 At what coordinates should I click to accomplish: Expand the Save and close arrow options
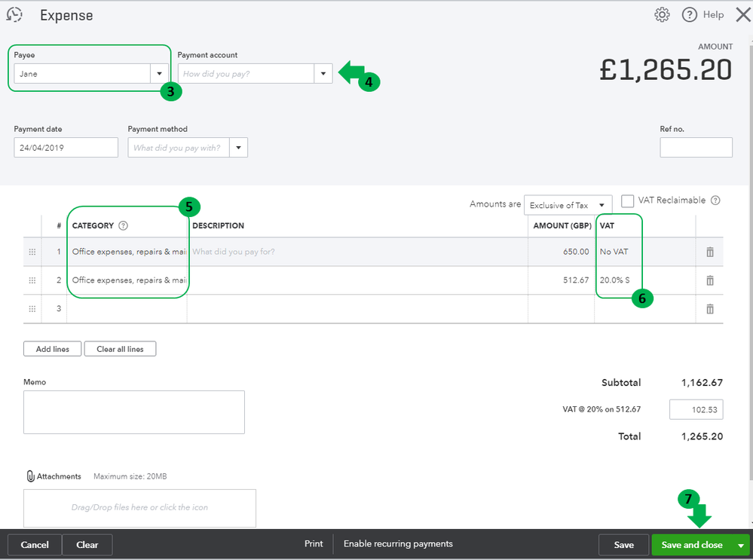point(742,545)
